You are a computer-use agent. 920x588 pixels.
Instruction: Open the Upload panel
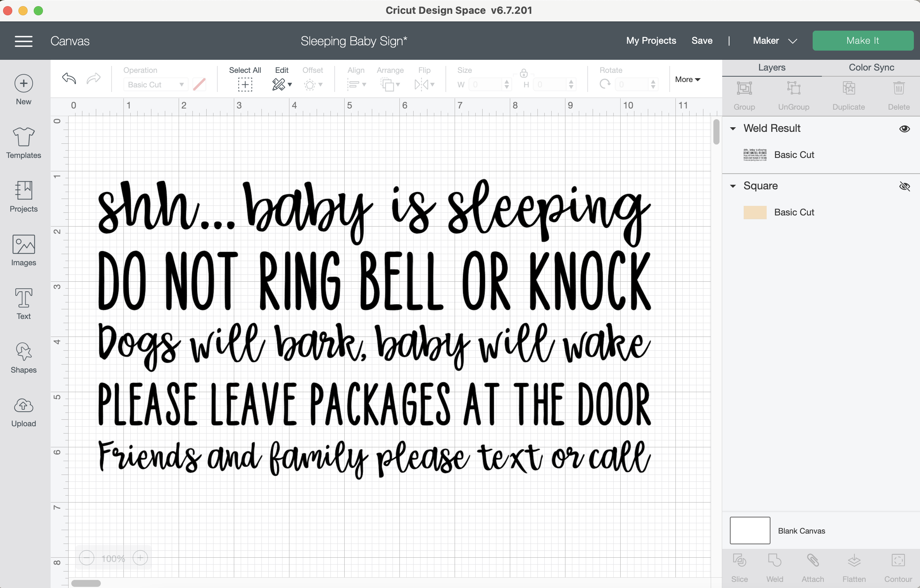(23, 412)
